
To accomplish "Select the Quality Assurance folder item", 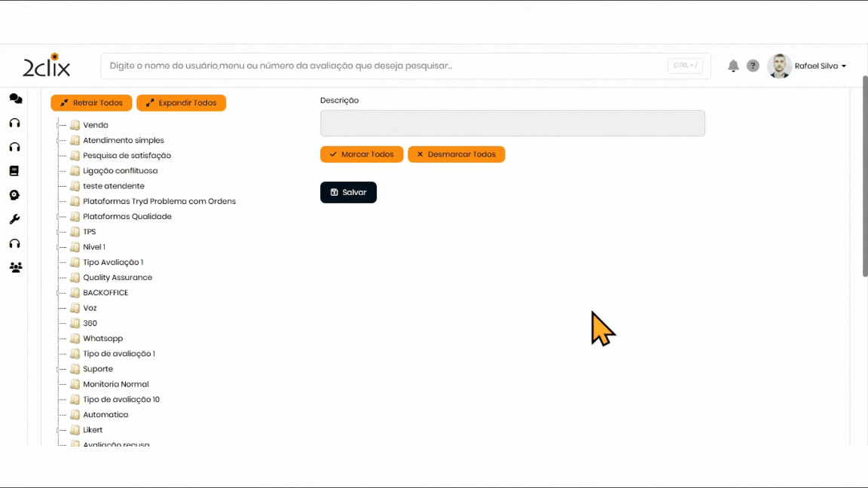I will point(117,278).
